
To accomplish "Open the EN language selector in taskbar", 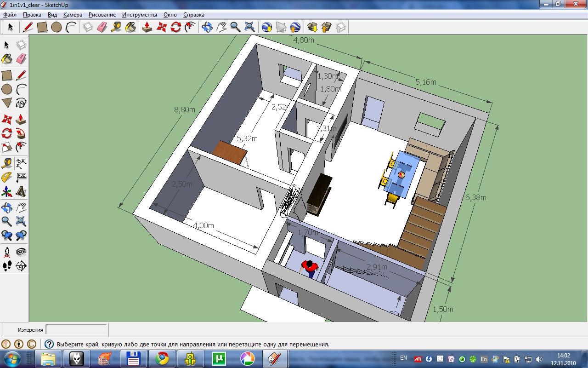I will click(x=403, y=358).
